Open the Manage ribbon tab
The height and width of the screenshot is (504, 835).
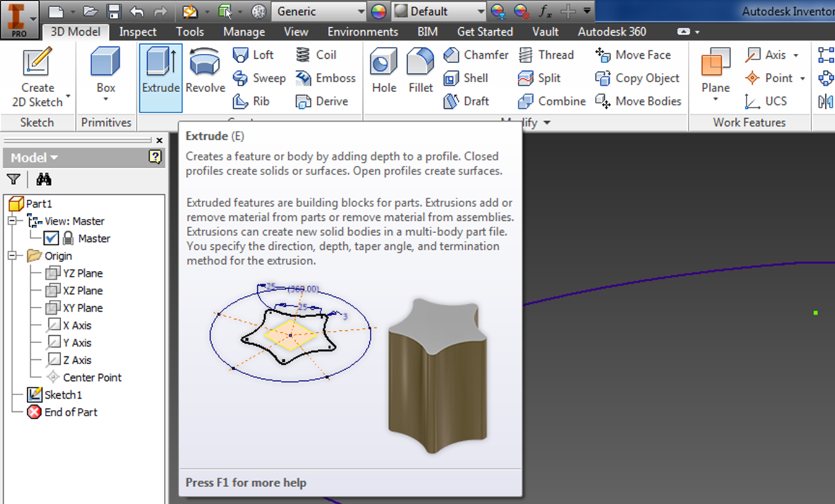click(x=244, y=32)
